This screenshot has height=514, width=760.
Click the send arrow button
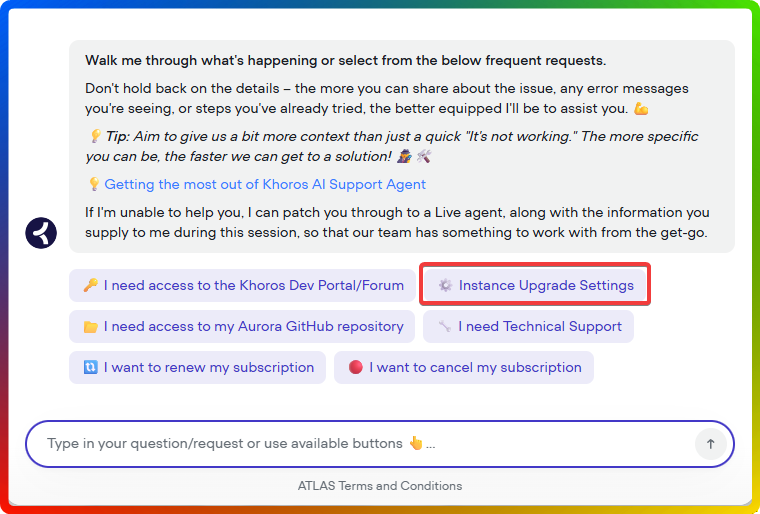pyautogui.click(x=710, y=444)
